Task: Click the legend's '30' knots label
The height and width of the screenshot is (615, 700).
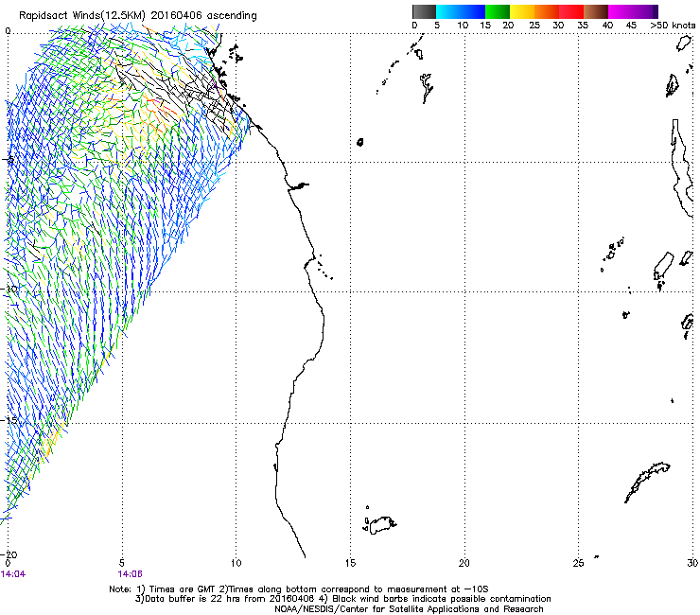Action: (x=558, y=26)
